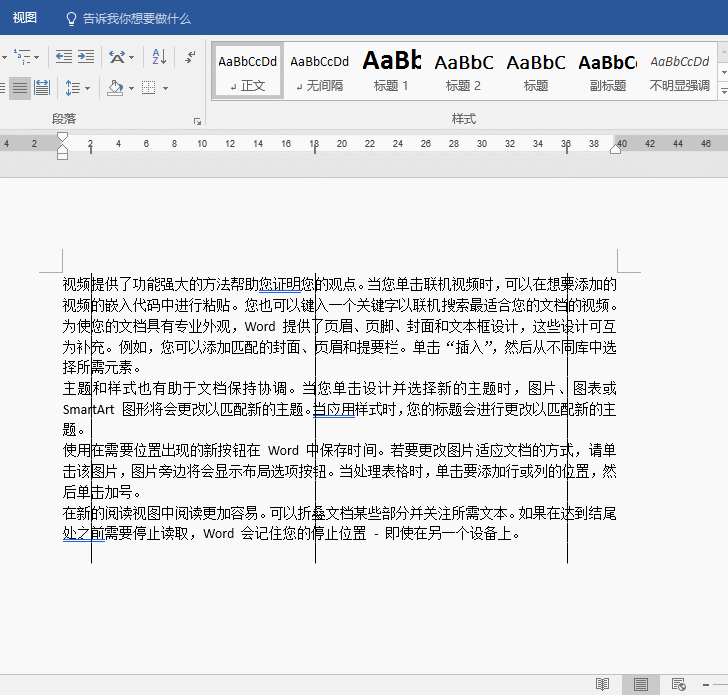Apply the 无间隔 style
This screenshot has height=695, width=728.
pos(319,69)
